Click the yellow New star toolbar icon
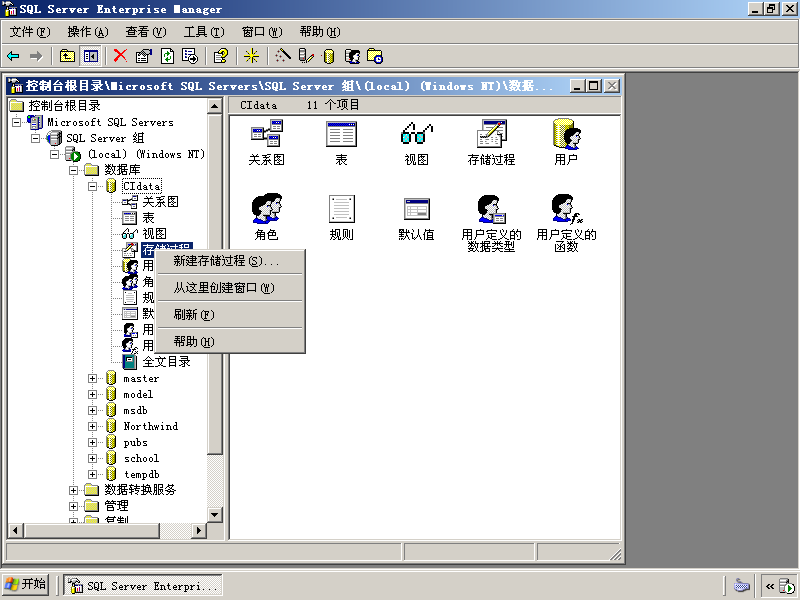This screenshot has width=800, height=600. [251, 56]
